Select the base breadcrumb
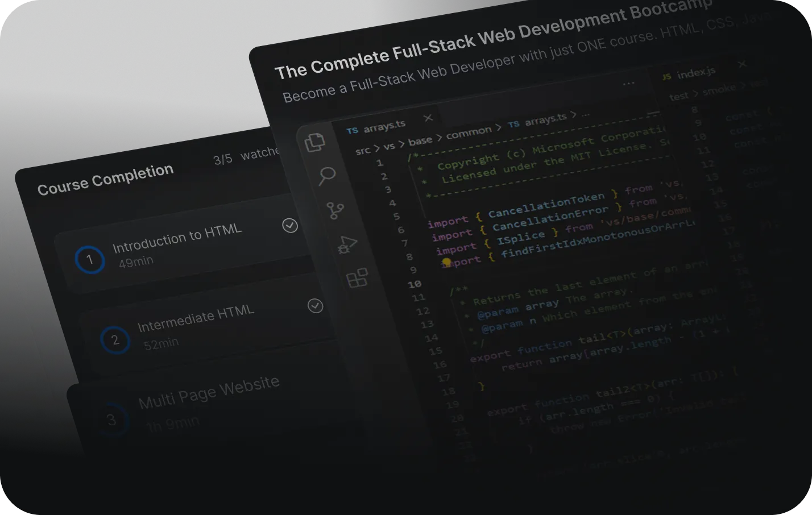Screen dimensions: 812x515 tap(420, 140)
